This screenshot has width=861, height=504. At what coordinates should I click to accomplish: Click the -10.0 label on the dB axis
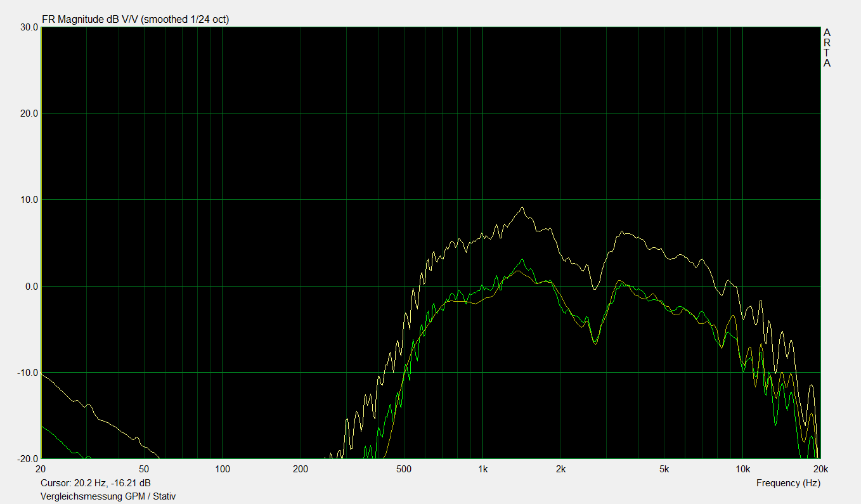25,372
